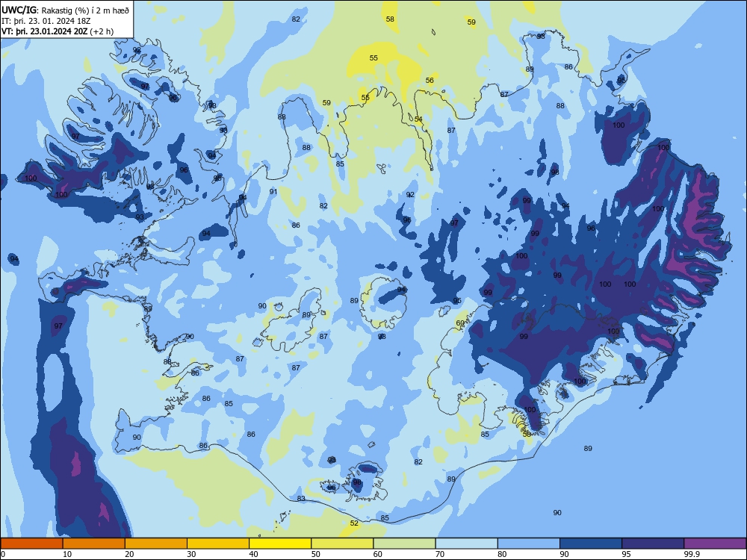This screenshot has height=560, width=747.
Task: Select the initial time line 'IT: þri. 23. 01. 2024 18Z'
Action: click(x=46, y=21)
